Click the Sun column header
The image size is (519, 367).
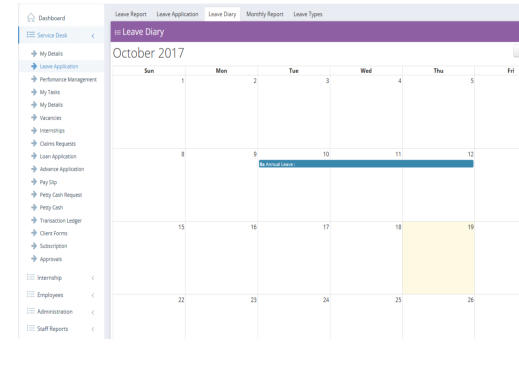pyautogui.click(x=149, y=71)
